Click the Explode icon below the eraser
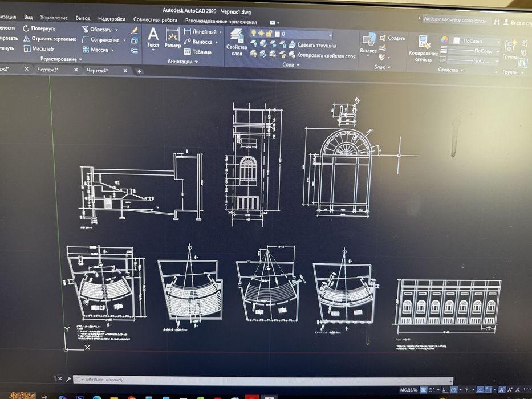The width and height of the screenshot is (532, 399). tap(135, 40)
